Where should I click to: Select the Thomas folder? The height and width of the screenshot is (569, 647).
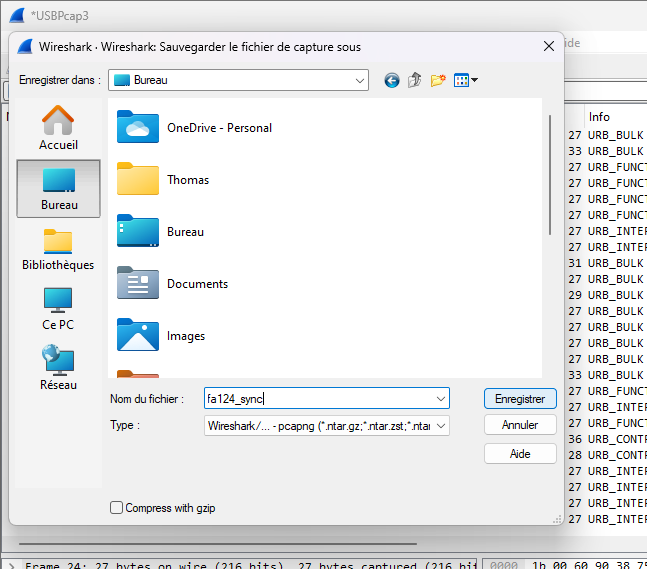pos(187,180)
